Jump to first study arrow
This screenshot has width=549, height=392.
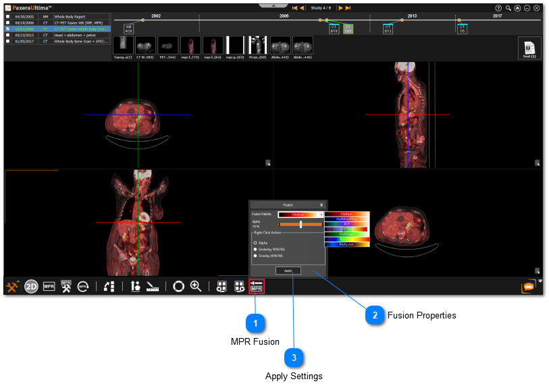click(295, 8)
